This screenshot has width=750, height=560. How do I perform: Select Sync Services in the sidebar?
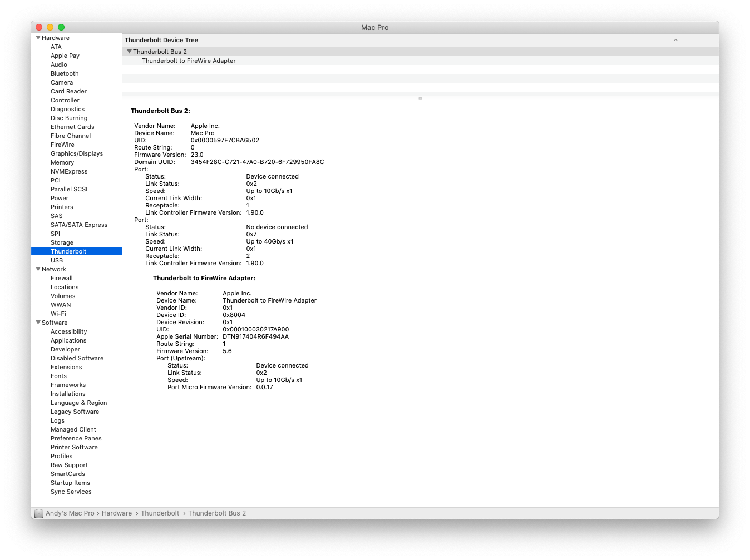pyautogui.click(x=71, y=492)
